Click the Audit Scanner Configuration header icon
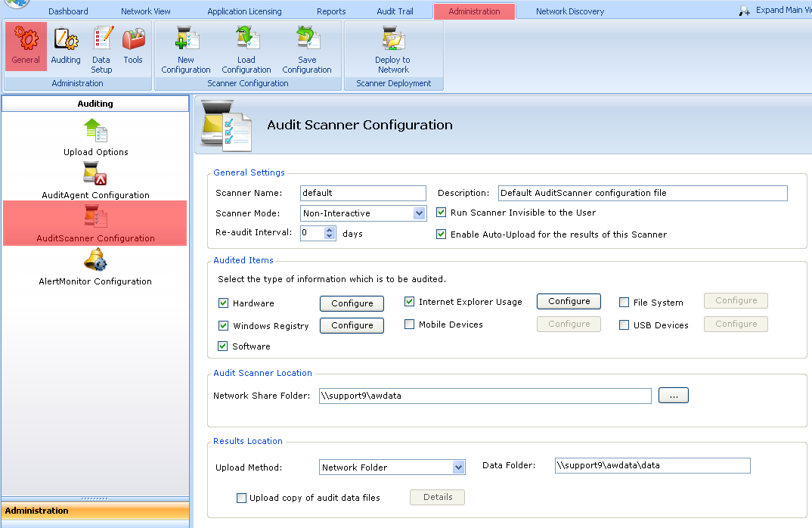812x528 pixels. coord(226,126)
